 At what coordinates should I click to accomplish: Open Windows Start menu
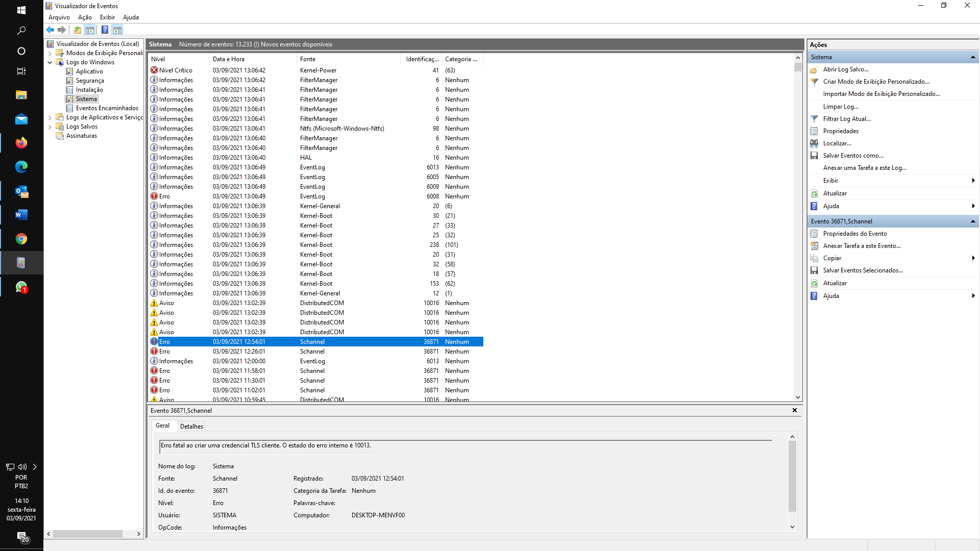[x=21, y=10]
